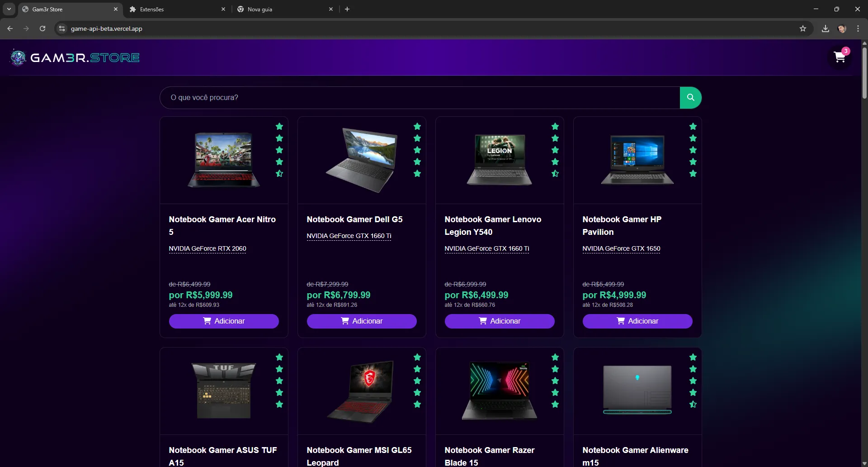The width and height of the screenshot is (868, 467).
Task: Click the 'por R$5,999.99' price
Action: tap(201, 295)
